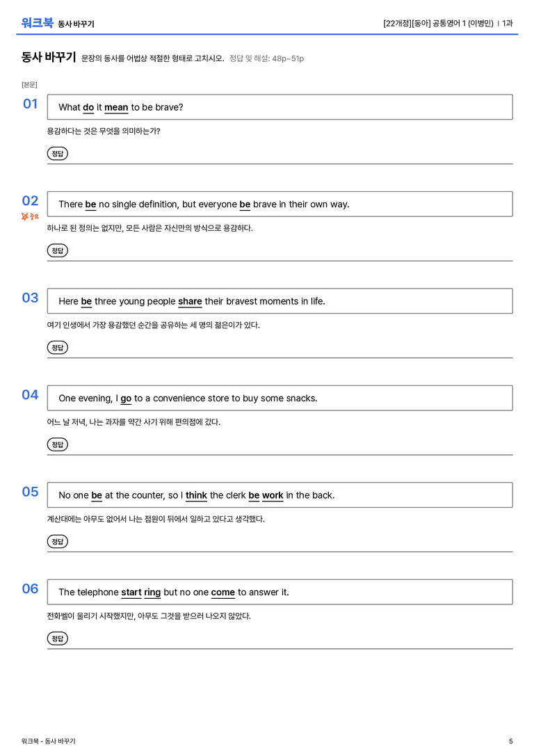Click the blue question number 03
Image resolution: width=534 pixels, height=756 pixels.
pyautogui.click(x=30, y=298)
